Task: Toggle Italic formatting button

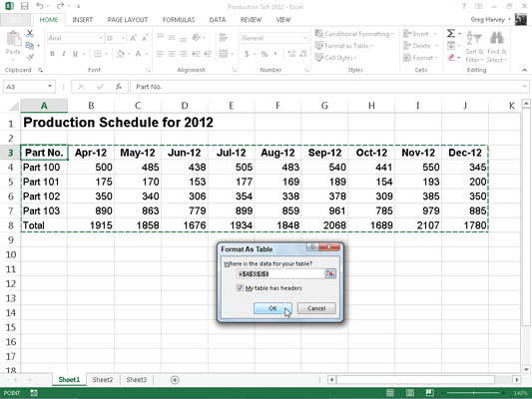Action: pyautogui.click(x=64, y=54)
